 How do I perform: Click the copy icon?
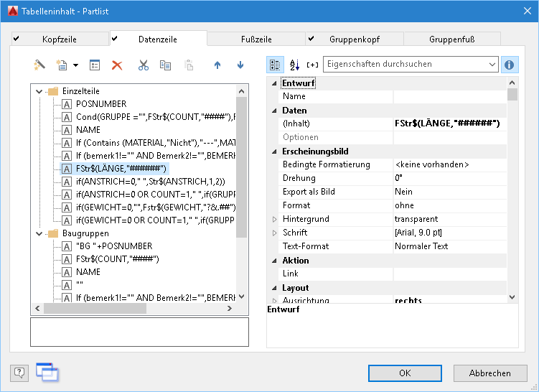point(165,65)
